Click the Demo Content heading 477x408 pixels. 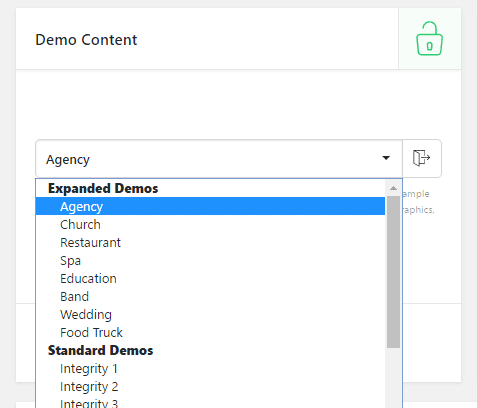tap(86, 40)
